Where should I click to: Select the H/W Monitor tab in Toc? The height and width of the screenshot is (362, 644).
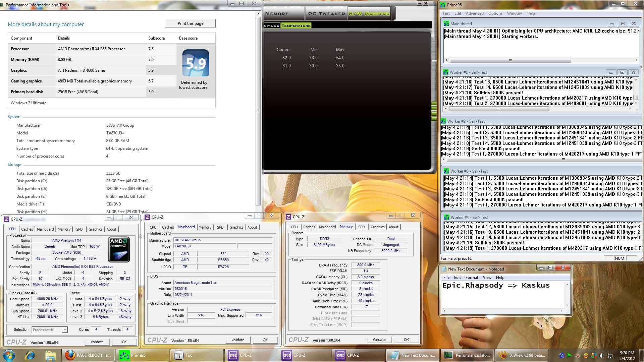coord(369,14)
